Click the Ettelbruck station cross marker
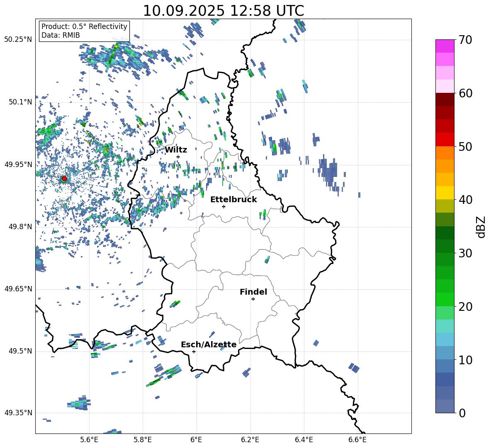This screenshot has height=448, width=491. pos(224,206)
